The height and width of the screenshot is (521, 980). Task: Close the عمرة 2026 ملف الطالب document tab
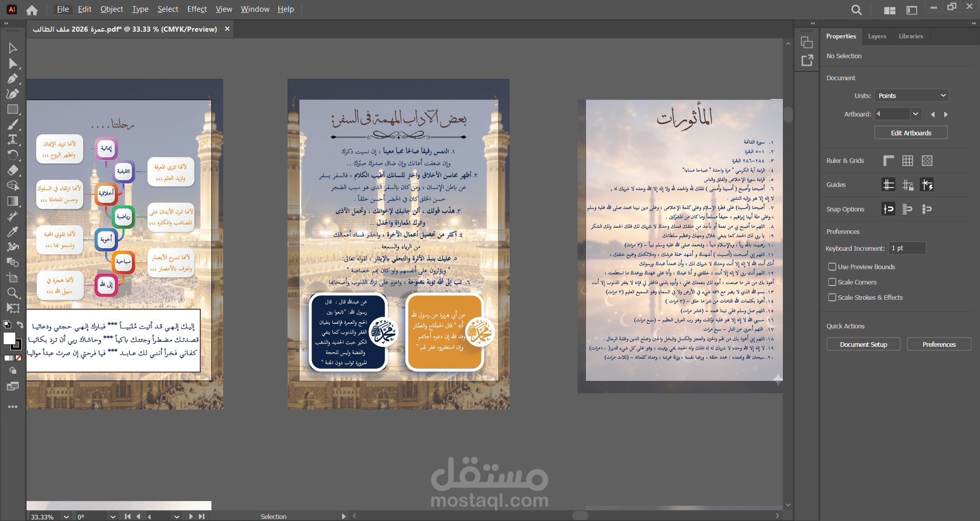point(227,29)
